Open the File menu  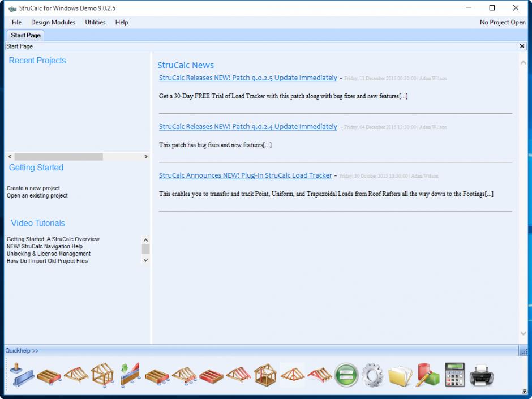(x=16, y=23)
